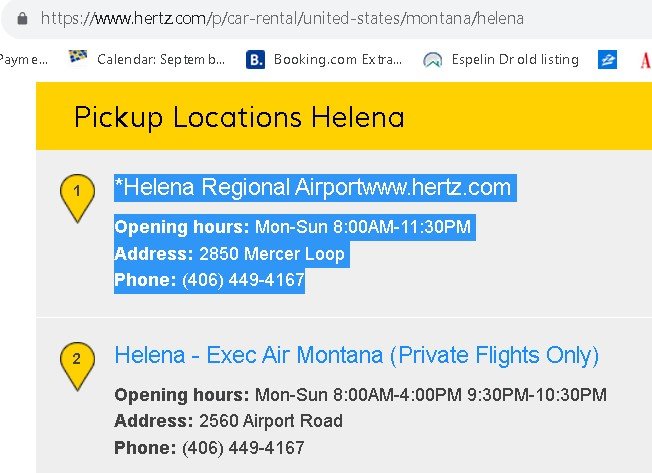This screenshot has width=652, height=473.
Task: Click Exec Air Montana opening hours text
Action: (430, 395)
